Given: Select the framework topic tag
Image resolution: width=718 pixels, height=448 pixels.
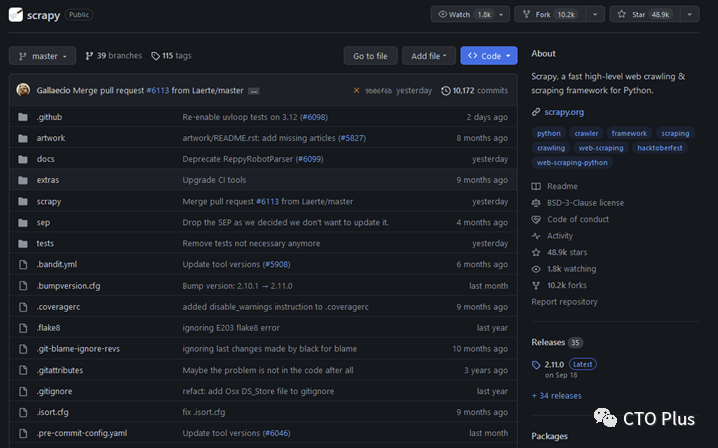Looking at the screenshot, I should (629, 133).
